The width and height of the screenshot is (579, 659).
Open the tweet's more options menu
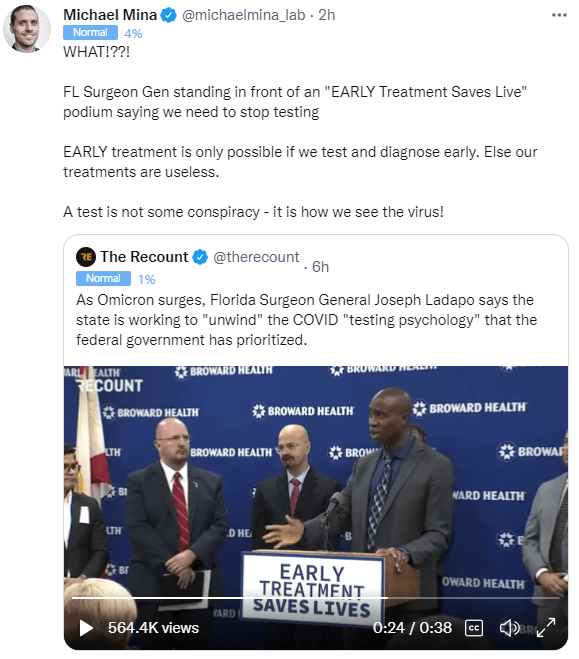click(x=559, y=16)
